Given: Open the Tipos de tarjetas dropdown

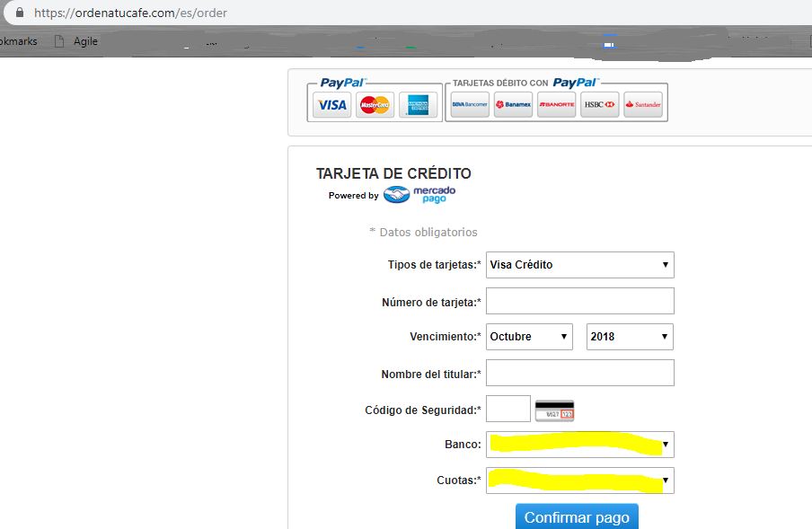Looking at the screenshot, I should (580, 265).
